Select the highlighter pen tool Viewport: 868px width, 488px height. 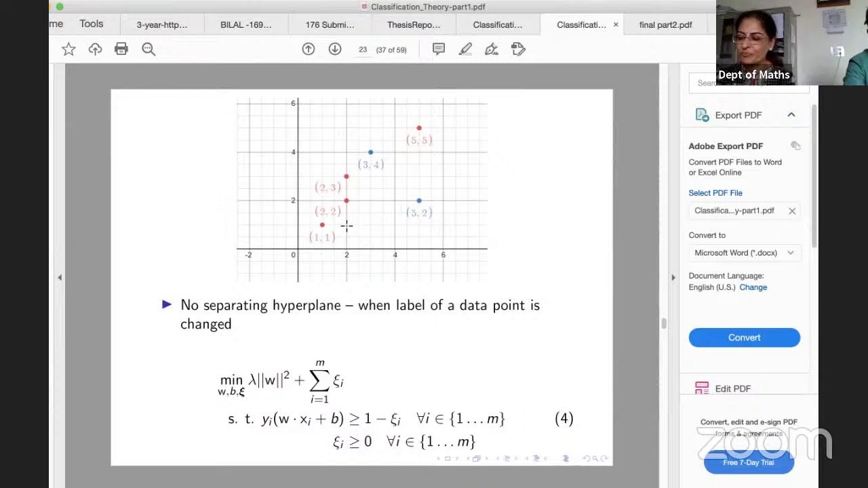tap(465, 49)
